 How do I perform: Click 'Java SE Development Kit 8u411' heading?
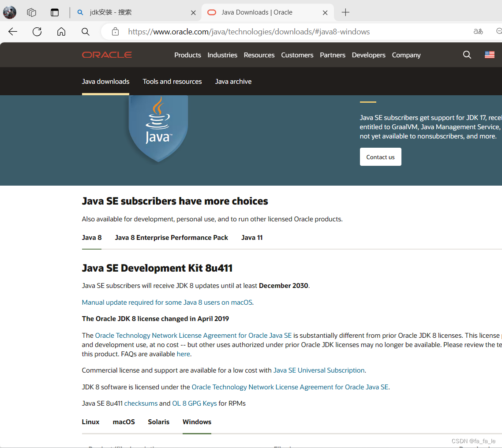coord(157,268)
